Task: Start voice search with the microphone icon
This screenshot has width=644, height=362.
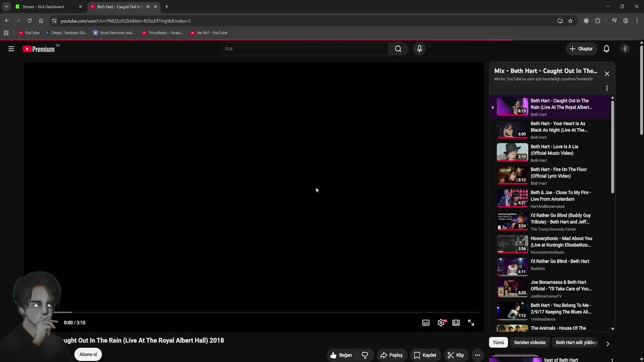Action: click(x=420, y=49)
